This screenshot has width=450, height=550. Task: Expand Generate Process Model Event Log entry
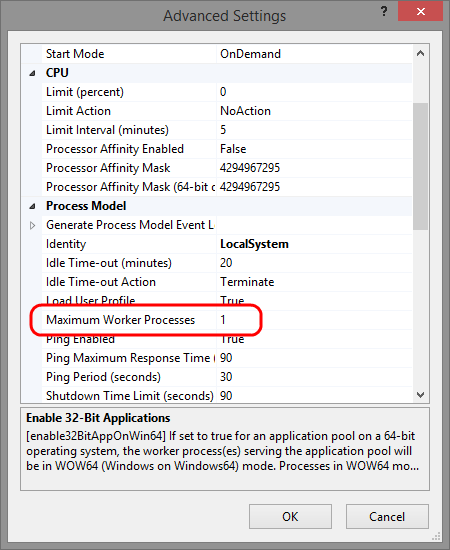point(32,225)
